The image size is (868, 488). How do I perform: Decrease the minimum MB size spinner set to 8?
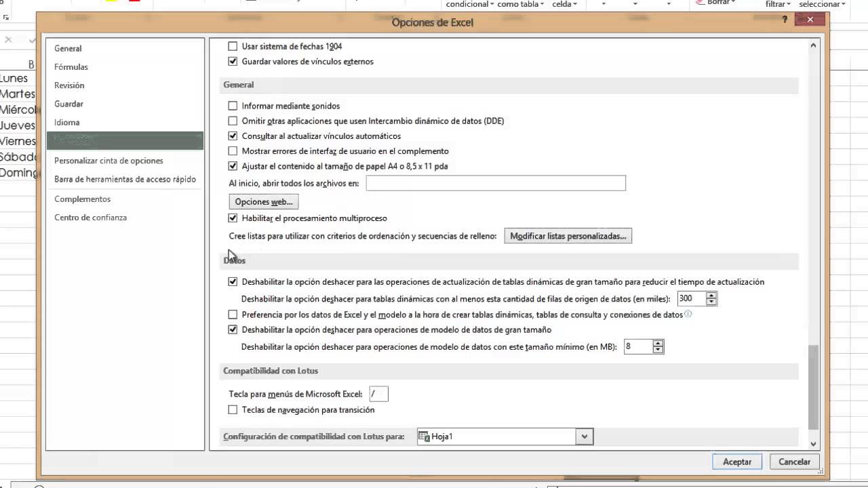658,350
